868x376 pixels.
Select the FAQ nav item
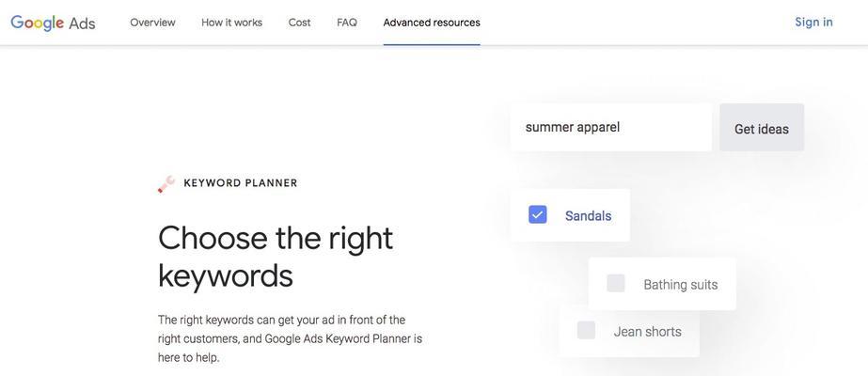(347, 23)
